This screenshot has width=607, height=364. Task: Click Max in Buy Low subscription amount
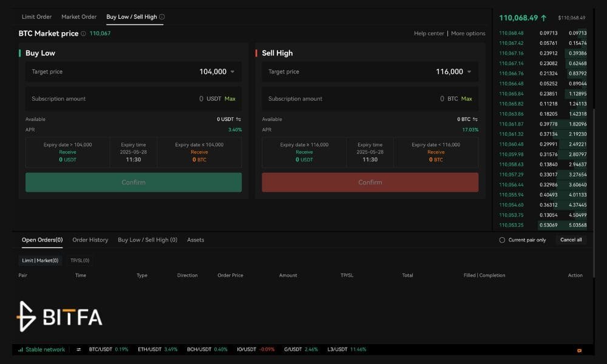tap(230, 99)
